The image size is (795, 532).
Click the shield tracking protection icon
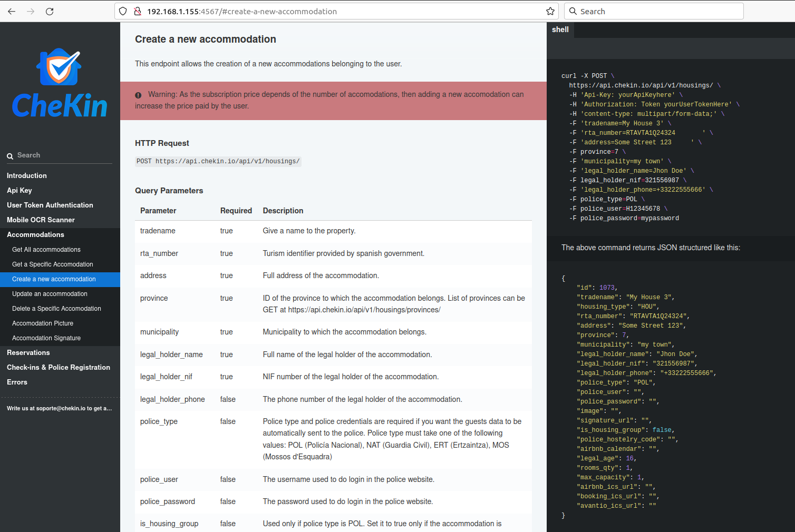(123, 11)
